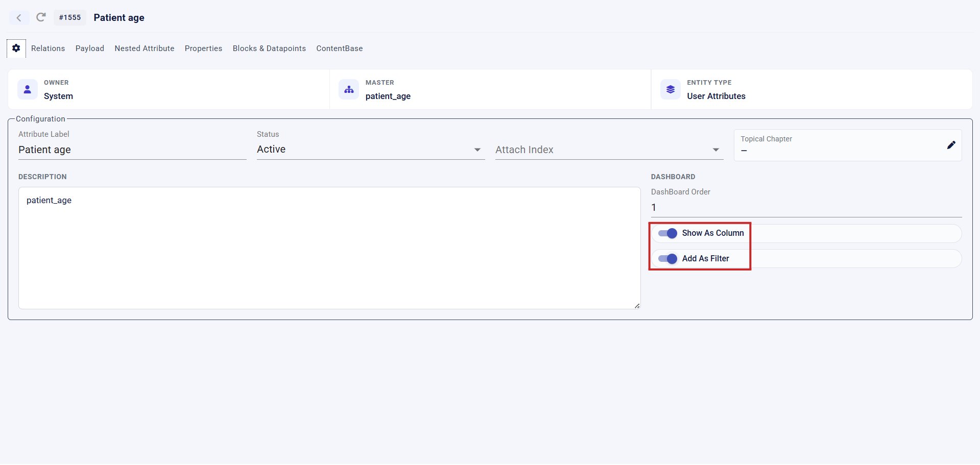The width and height of the screenshot is (980, 465).
Task: Expand the Attach Index dropdown
Action: point(609,150)
